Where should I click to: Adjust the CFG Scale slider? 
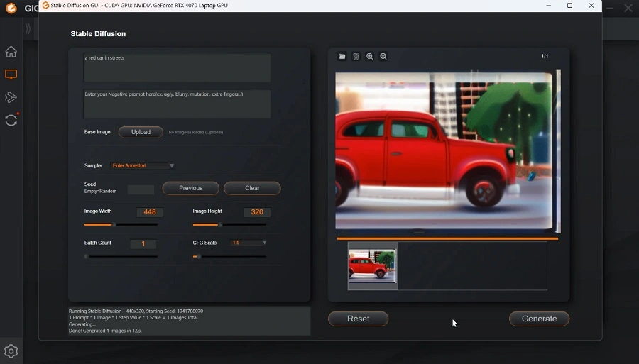229,257
